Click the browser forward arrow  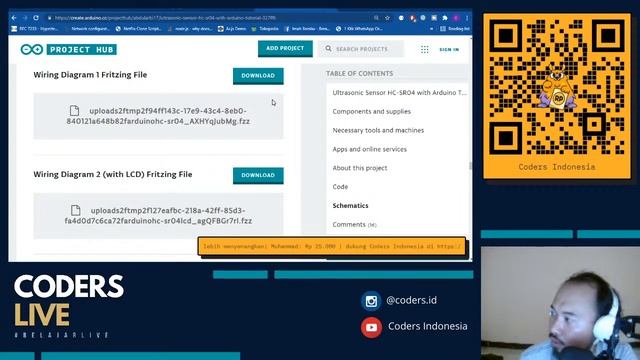coord(25,18)
